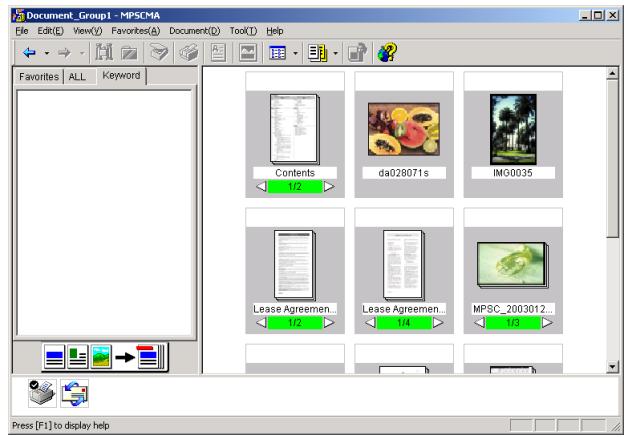Click the IMG0035 file name label
Screen dimensions: 629x437
[x=513, y=173]
